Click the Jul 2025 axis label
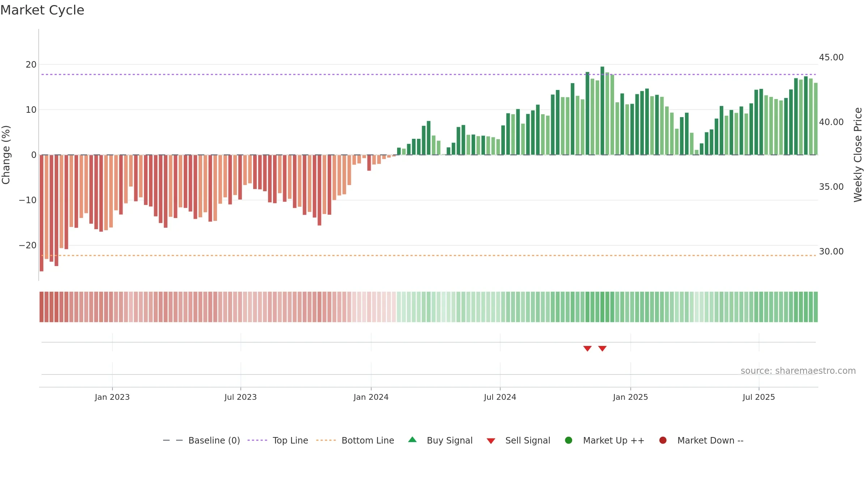 tap(759, 397)
